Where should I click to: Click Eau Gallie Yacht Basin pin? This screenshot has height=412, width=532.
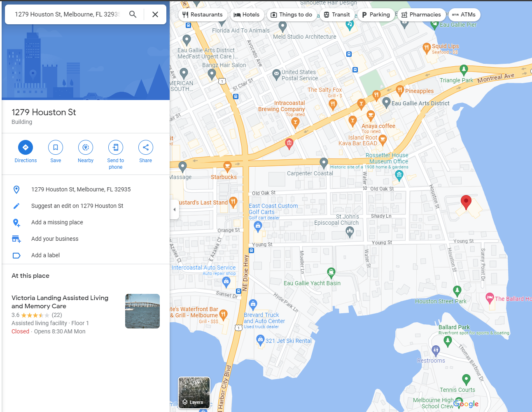coord(331,272)
